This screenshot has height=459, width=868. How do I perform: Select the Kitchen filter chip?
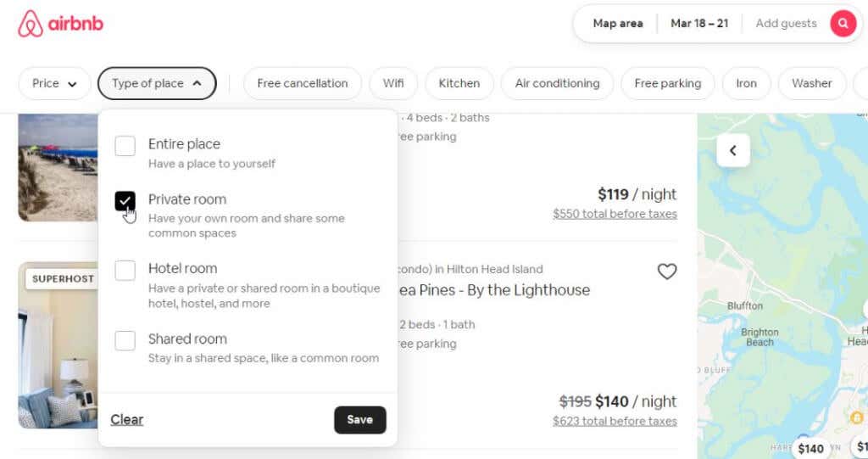point(459,83)
